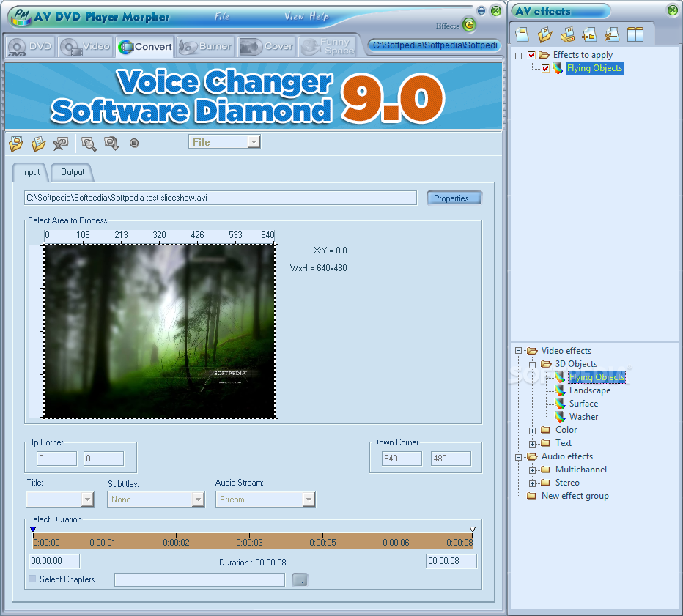Select the Convert mode button

[x=145, y=47]
